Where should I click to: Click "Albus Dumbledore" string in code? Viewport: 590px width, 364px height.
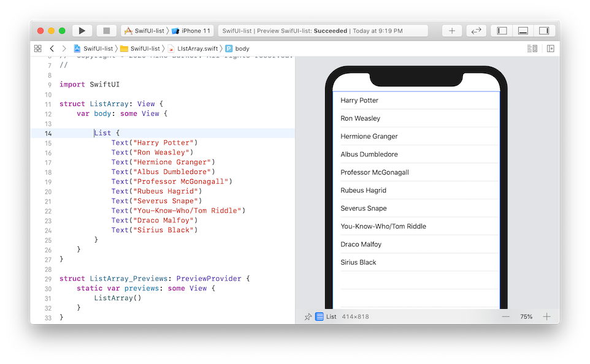(x=172, y=172)
